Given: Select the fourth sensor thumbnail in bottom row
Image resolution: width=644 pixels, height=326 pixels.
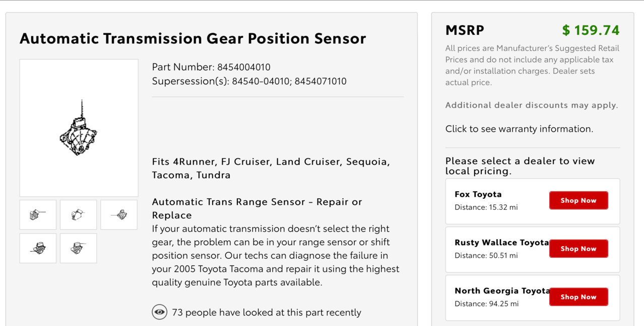Looking at the screenshot, I should pyautogui.click(x=38, y=248).
